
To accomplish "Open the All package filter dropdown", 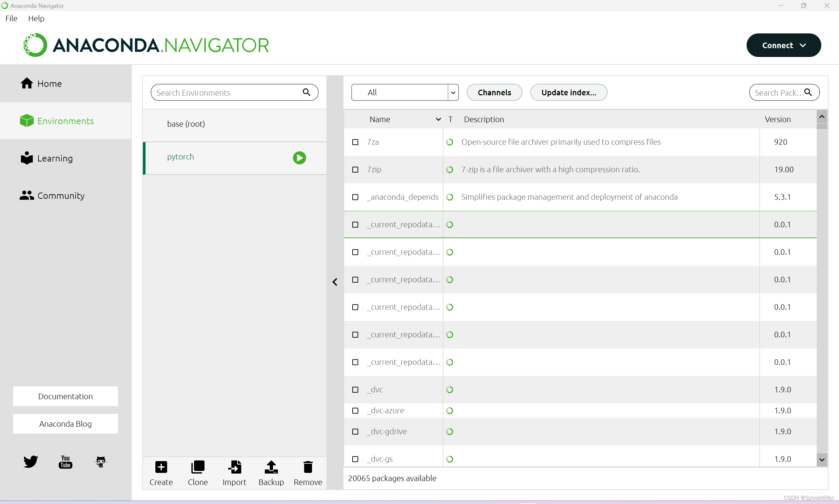I will (x=405, y=92).
